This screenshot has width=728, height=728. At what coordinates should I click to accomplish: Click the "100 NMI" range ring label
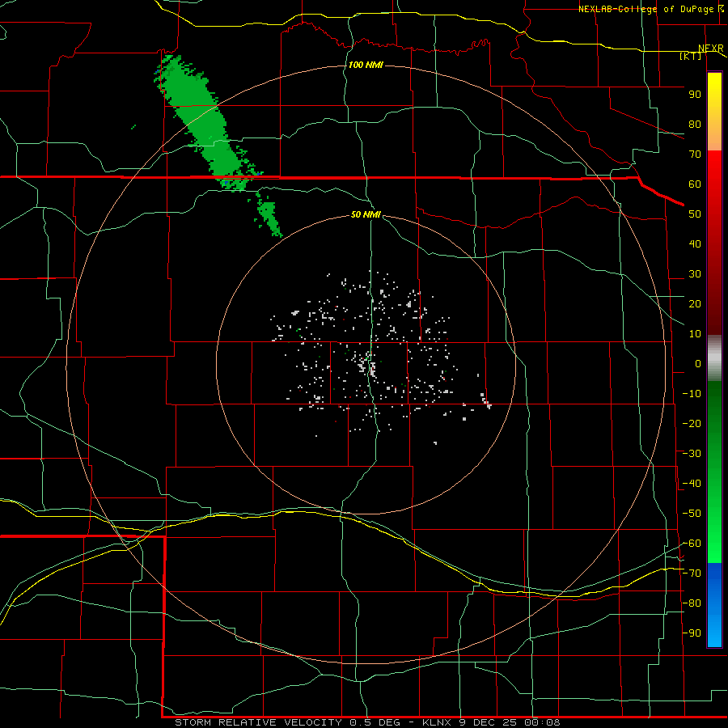point(366,65)
